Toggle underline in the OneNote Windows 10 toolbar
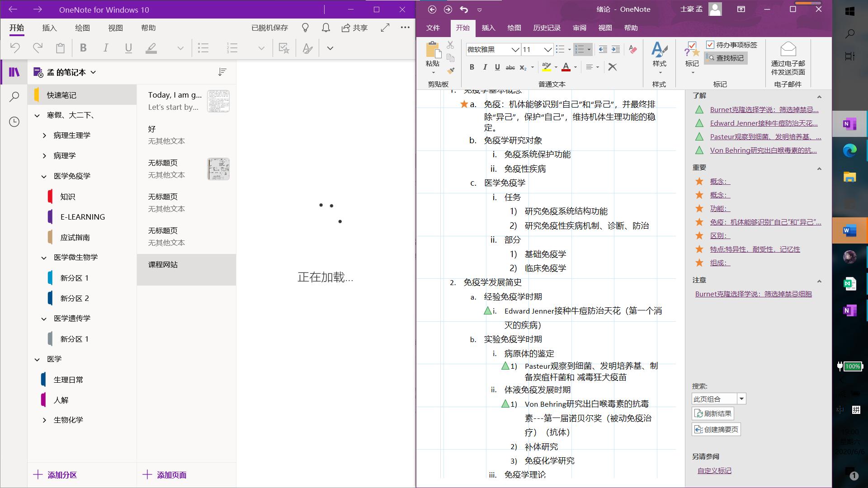The width and height of the screenshot is (868, 488). pyautogui.click(x=128, y=48)
